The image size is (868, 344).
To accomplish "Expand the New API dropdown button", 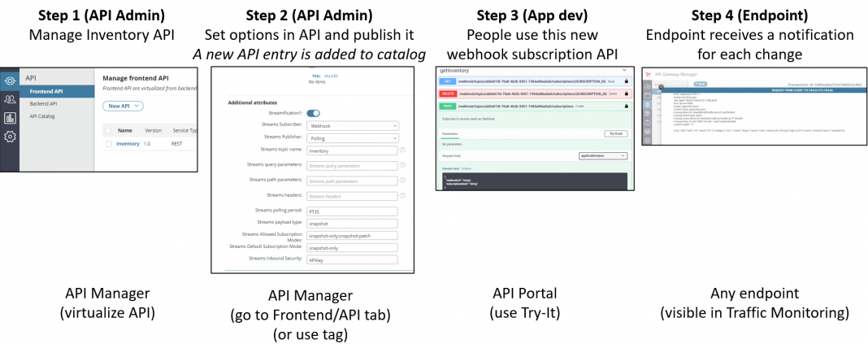I will (x=123, y=106).
